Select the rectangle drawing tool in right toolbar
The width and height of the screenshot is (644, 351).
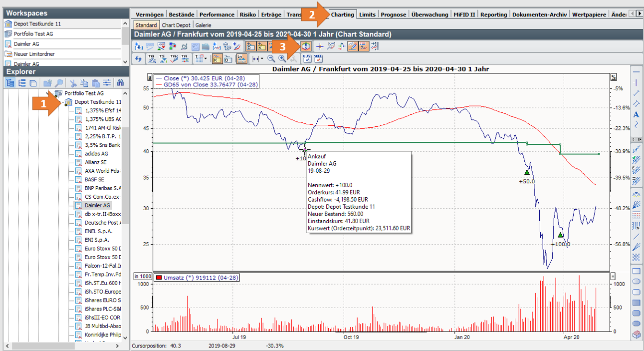[x=636, y=271]
